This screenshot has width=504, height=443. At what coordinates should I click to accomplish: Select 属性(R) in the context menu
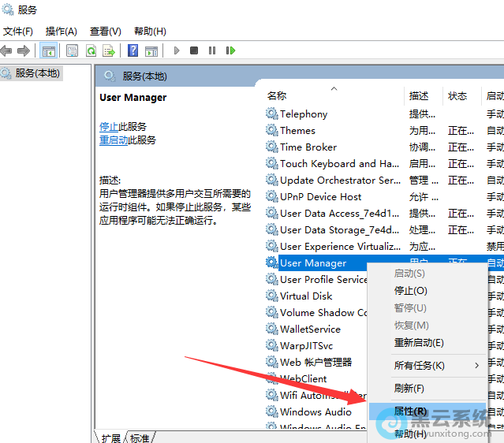pos(410,411)
